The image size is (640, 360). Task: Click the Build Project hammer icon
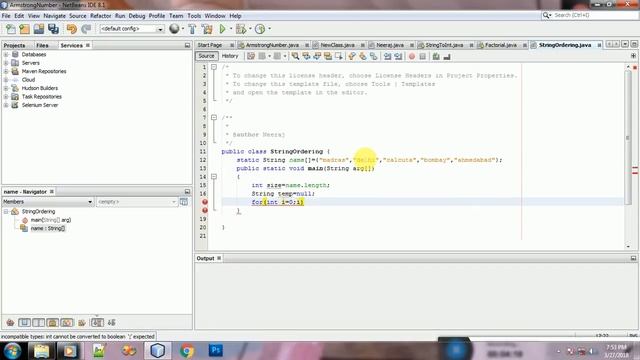pyautogui.click(x=192, y=29)
